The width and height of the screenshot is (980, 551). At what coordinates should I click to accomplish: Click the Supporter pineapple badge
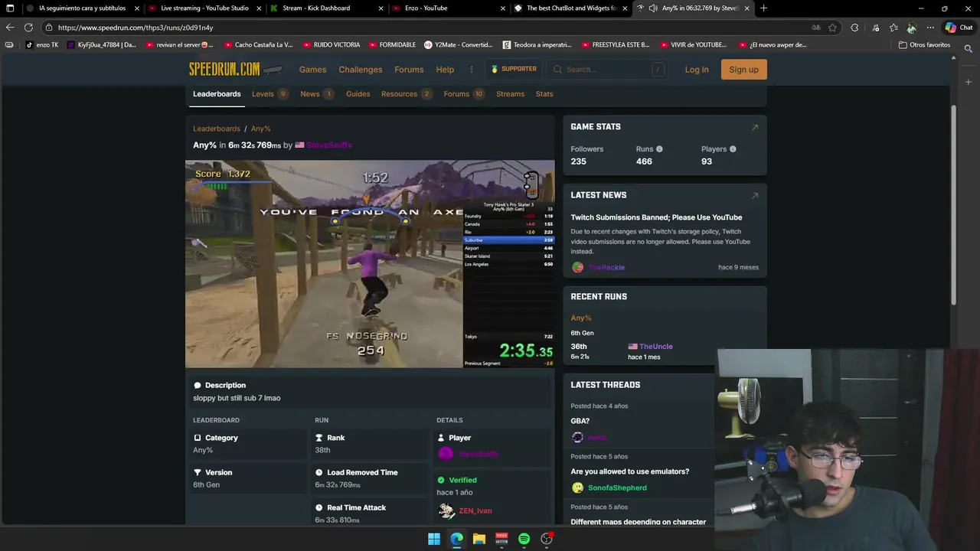click(514, 69)
